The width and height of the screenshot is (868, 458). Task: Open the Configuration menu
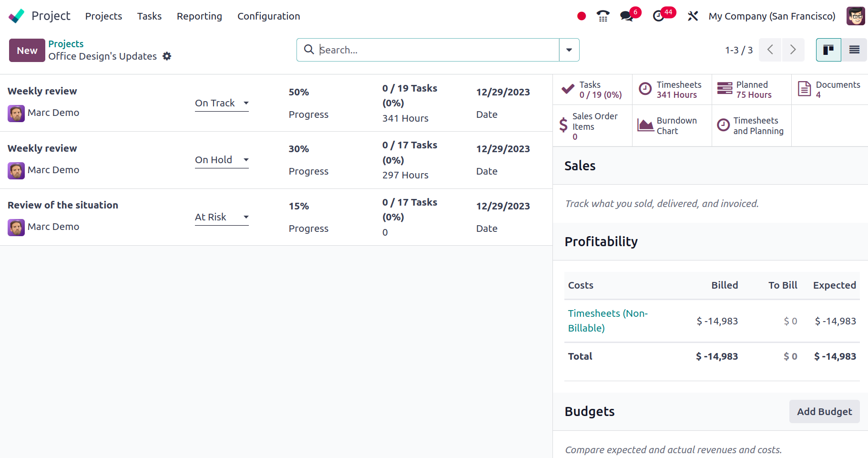click(x=268, y=16)
